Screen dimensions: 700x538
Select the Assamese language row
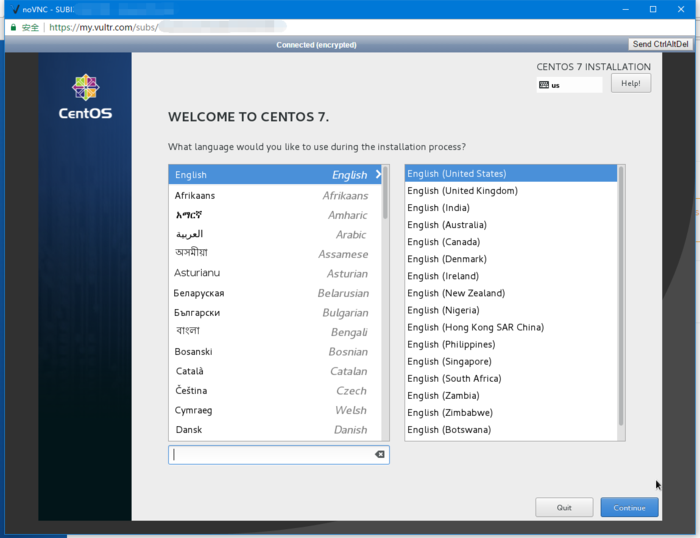point(275,254)
